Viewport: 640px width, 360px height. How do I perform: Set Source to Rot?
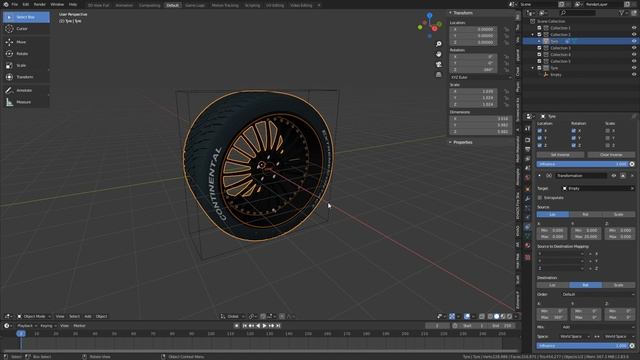click(585, 214)
